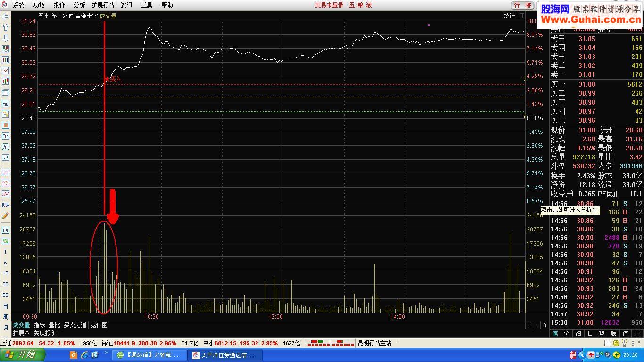Click the antenna signal icon in status bar
This screenshot has height=362, width=644.
[624, 343]
